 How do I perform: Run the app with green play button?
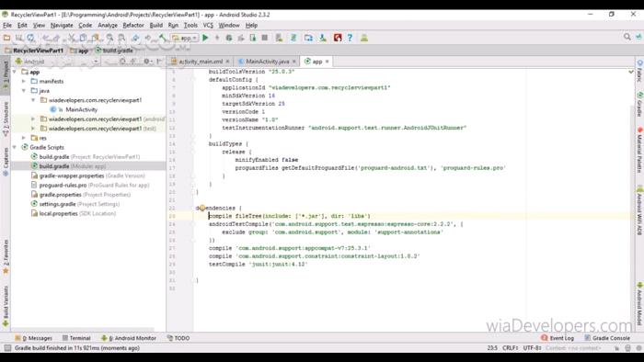tap(205, 38)
